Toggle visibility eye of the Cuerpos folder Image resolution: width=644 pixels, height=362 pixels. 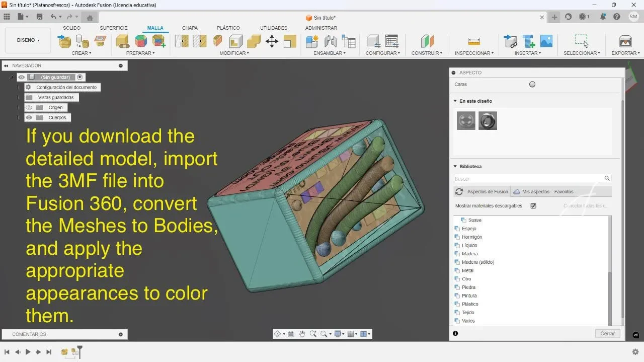click(x=29, y=117)
